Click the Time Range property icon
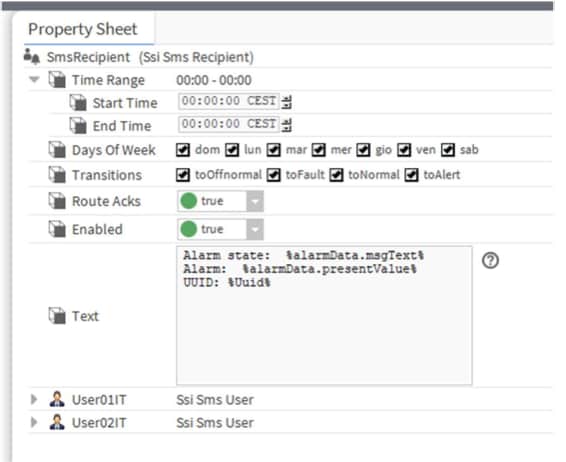Image resolution: width=566 pixels, height=462 pixels. 57,79
